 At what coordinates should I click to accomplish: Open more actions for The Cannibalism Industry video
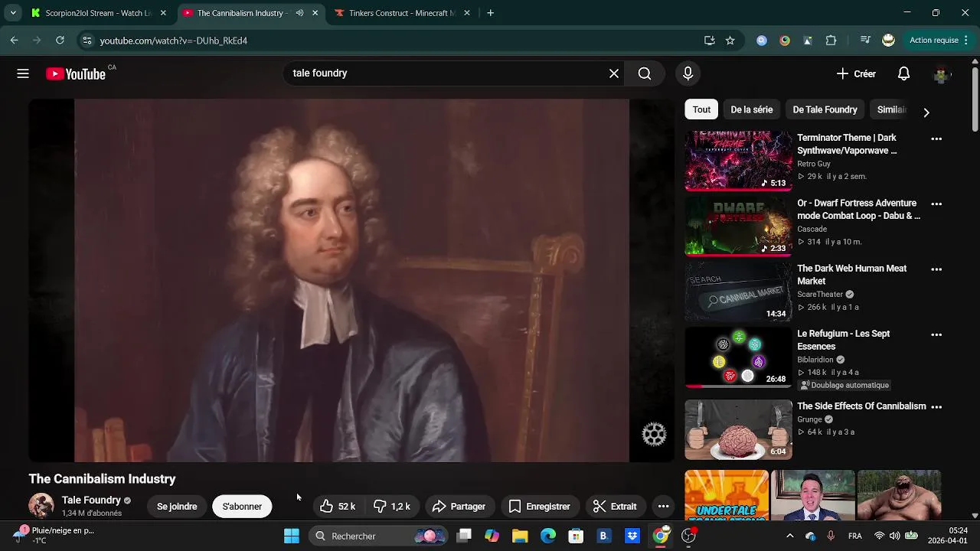point(664,507)
